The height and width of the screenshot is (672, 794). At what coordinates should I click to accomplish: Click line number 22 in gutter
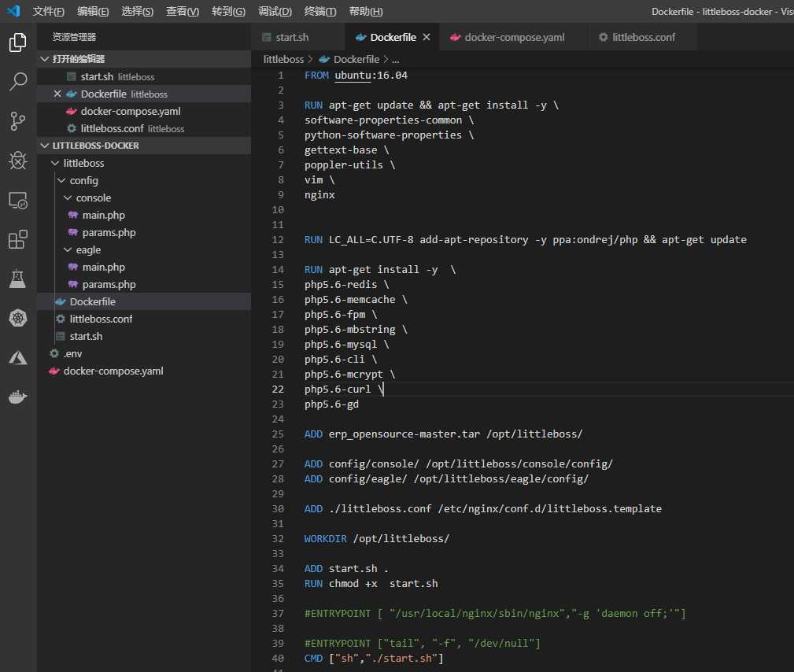coord(278,389)
